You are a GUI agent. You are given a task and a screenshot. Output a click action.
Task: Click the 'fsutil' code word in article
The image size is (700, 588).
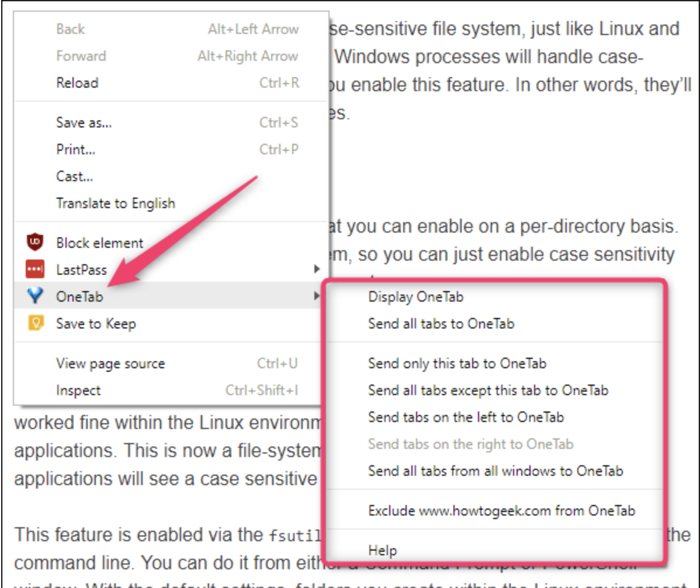(295, 535)
